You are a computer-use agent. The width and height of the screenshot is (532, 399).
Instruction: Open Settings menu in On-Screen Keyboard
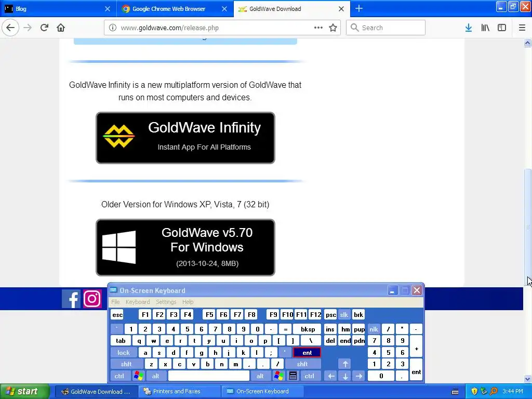(x=166, y=302)
